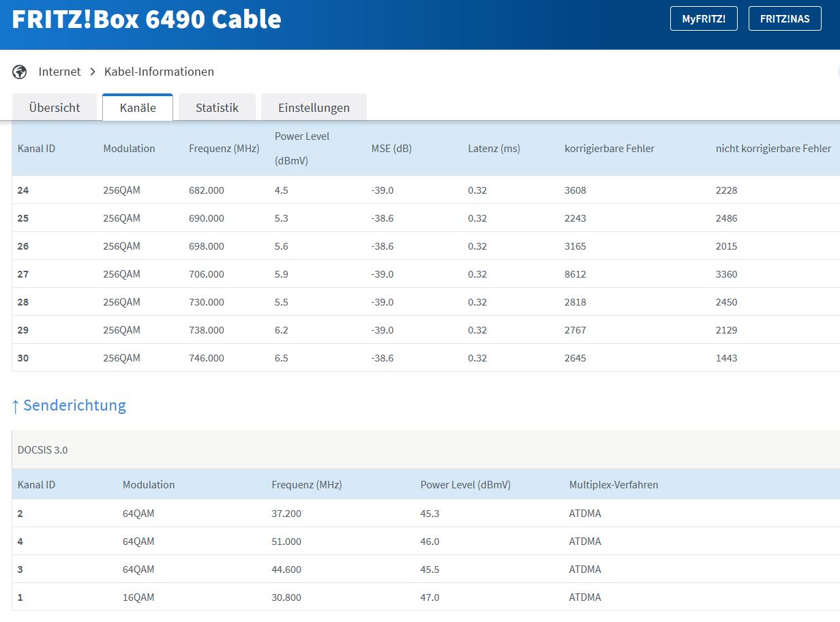Viewport: 840px width, 622px height.
Task: Click upstream power level 45.5
Action: click(430, 569)
